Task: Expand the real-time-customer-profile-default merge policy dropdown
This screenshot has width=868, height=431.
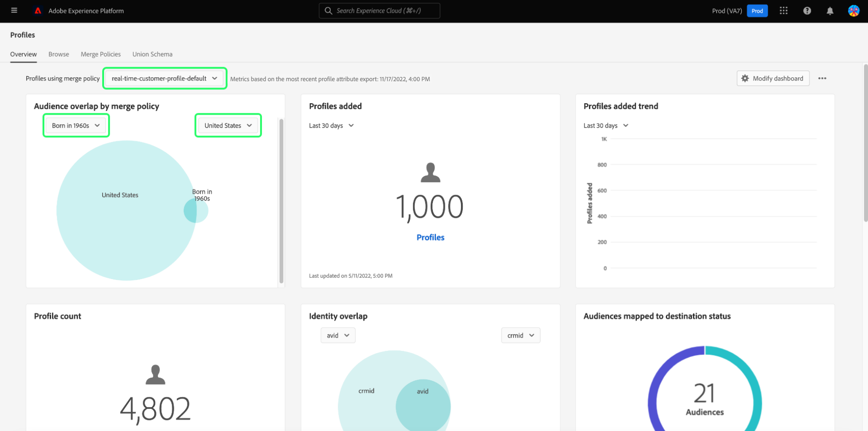Action: click(x=165, y=78)
